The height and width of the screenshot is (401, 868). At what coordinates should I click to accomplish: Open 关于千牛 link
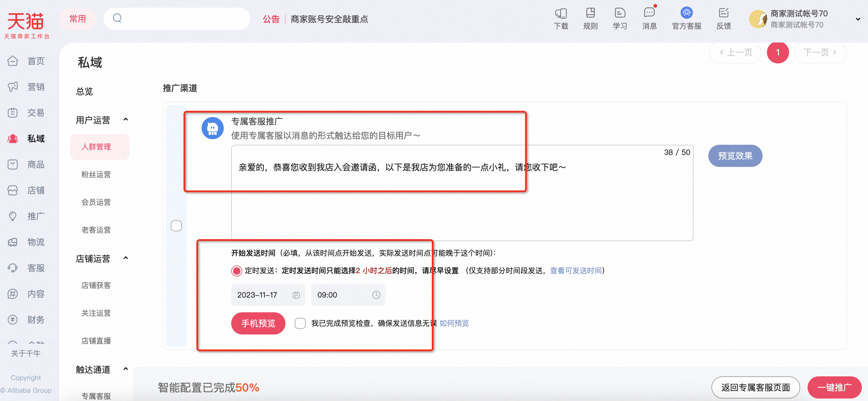click(x=26, y=353)
